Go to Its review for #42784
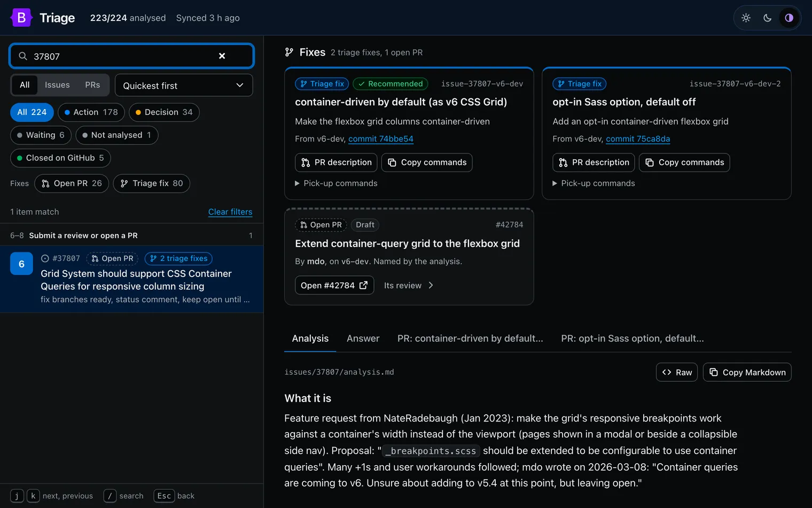This screenshot has height=508, width=812. pos(409,286)
